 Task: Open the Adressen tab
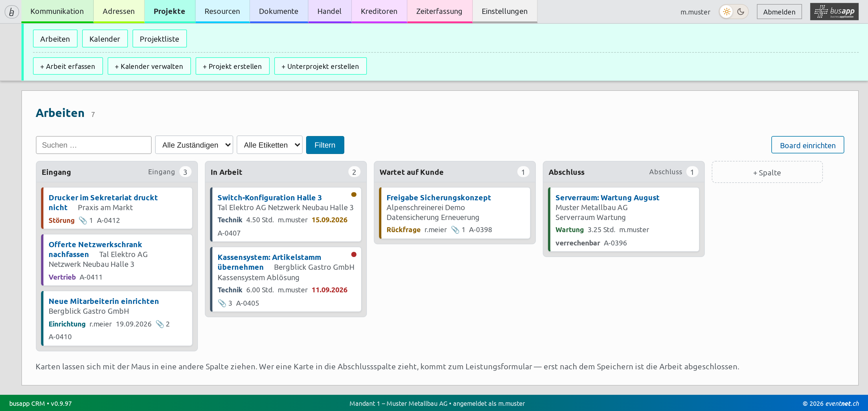coord(119,12)
